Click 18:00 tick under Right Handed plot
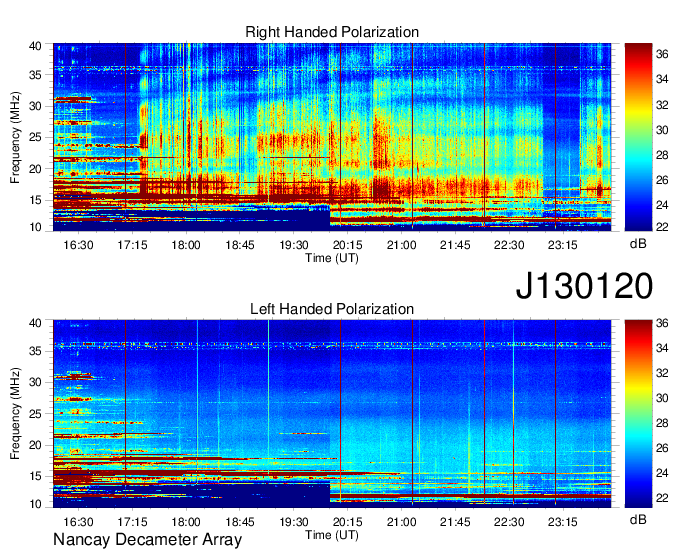 pos(186,245)
